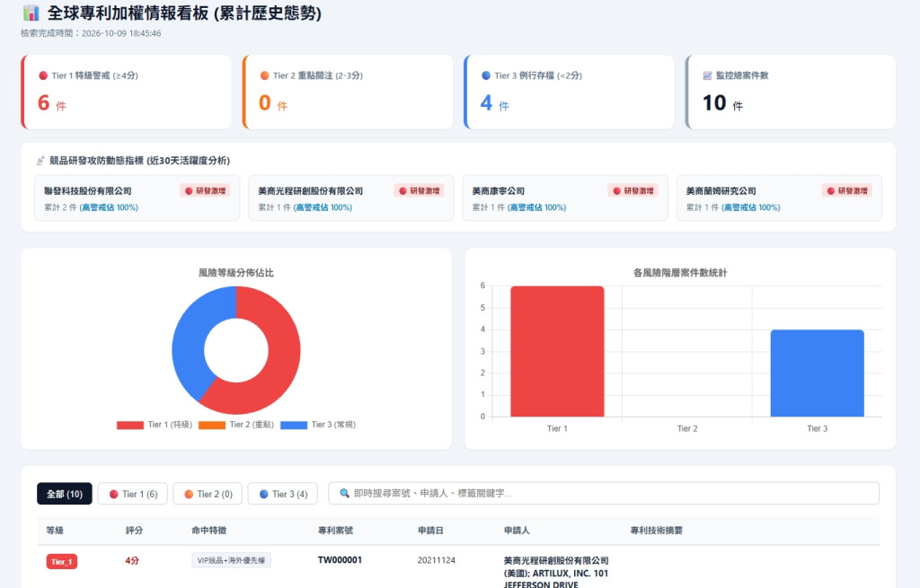Click the red Tier 1 bar in the bar chart

click(x=557, y=352)
